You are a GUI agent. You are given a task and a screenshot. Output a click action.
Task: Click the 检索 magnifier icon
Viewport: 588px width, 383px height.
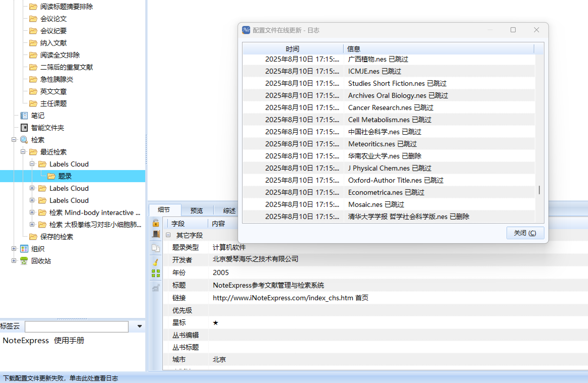coord(24,140)
